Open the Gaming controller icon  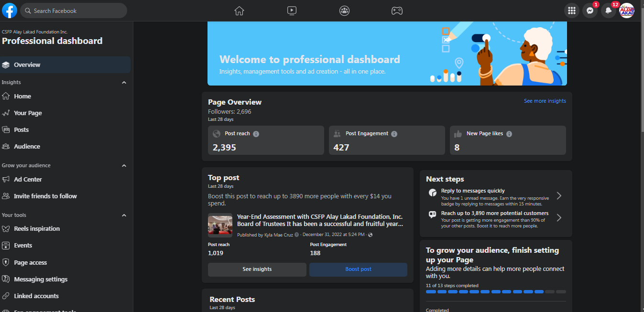(397, 11)
